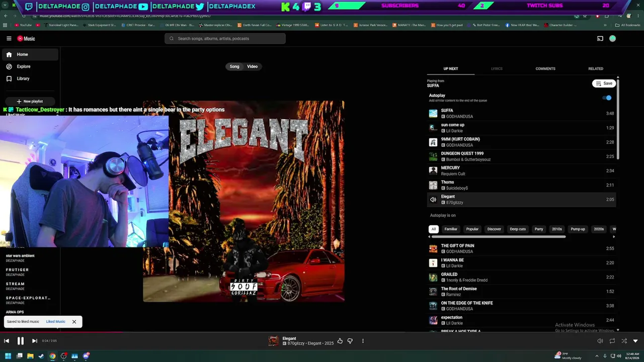Filter autoplay by 2020s
This screenshot has height=362, width=644.
pyautogui.click(x=599, y=229)
